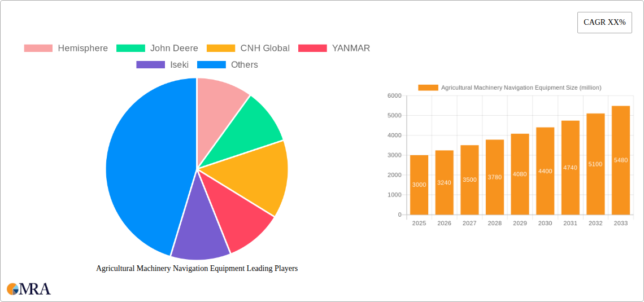Click the 5000 y-axis label

coord(394,115)
